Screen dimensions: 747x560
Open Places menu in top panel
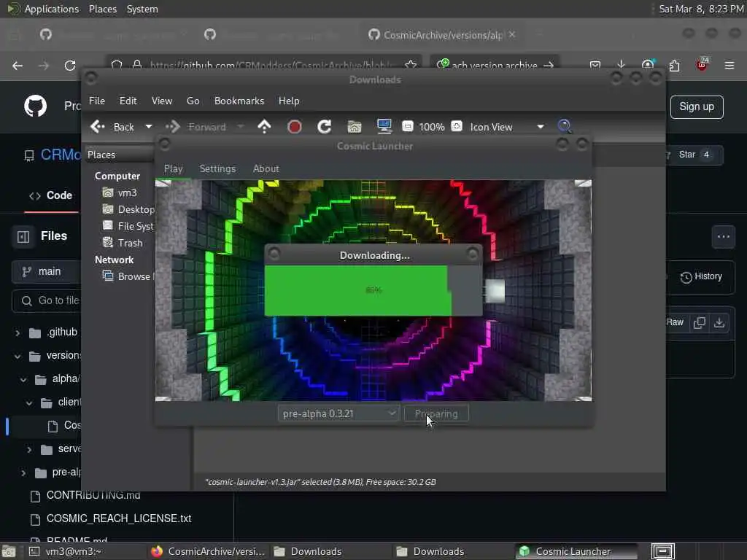coord(102,9)
